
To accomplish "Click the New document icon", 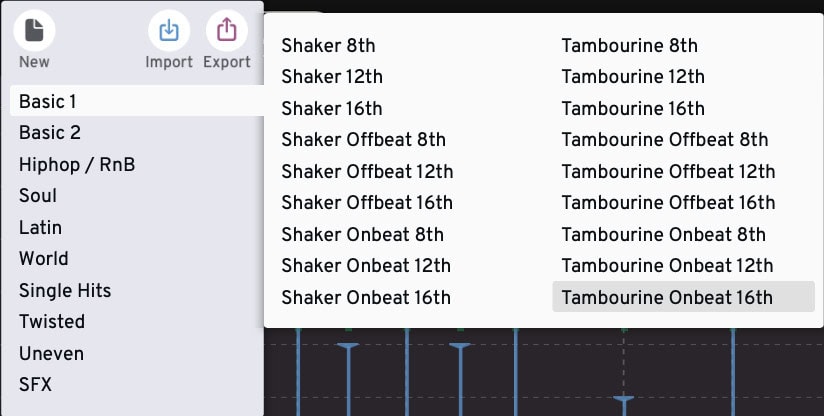I will click(34, 30).
